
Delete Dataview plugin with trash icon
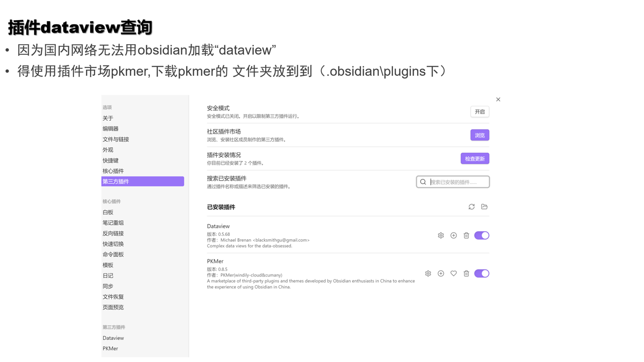(x=466, y=235)
